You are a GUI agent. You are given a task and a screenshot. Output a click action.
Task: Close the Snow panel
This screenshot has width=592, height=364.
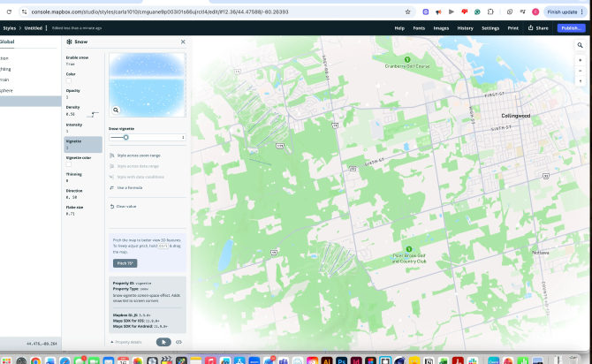coord(183,42)
